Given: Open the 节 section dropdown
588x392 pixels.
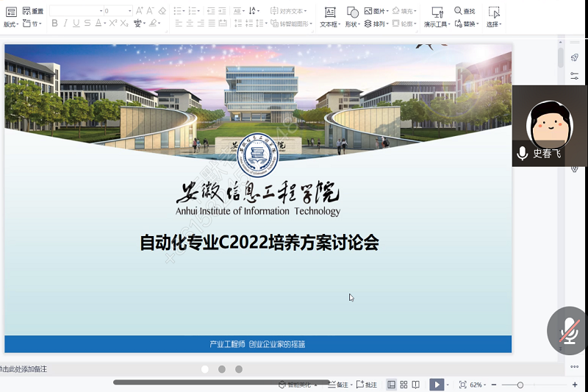Looking at the screenshot, I should (32, 24).
